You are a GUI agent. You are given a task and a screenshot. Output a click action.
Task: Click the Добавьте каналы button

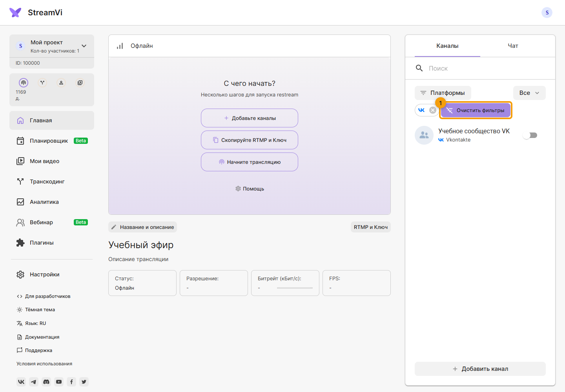pyautogui.click(x=250, y=118)
